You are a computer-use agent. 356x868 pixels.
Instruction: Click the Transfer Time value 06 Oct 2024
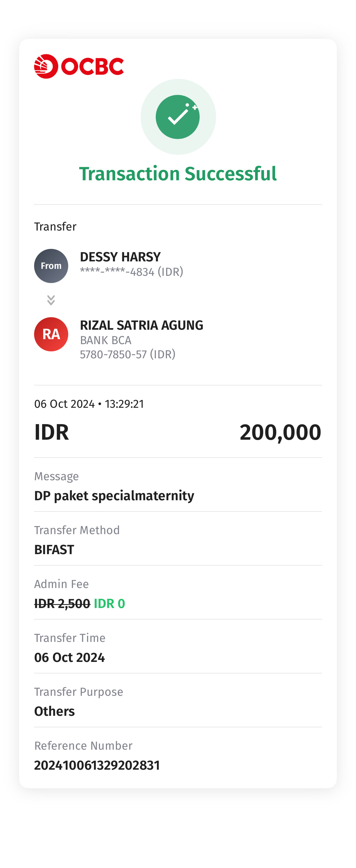tap(70, 658)
